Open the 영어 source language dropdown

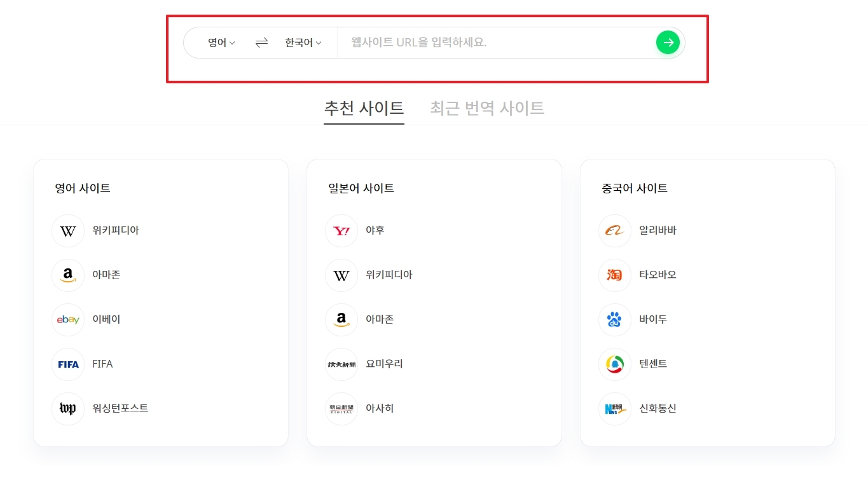coord(221,42)
